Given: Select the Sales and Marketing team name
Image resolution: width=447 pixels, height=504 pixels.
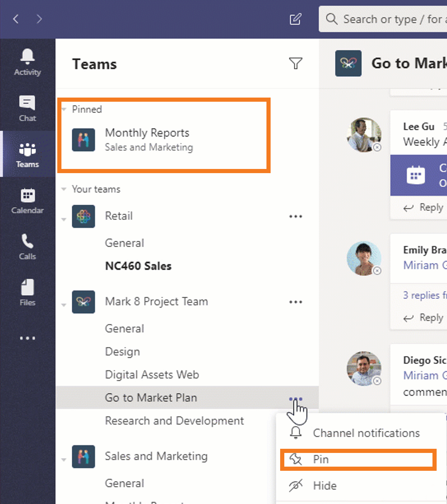Looking at the screenshot, I should click(156, 456).
